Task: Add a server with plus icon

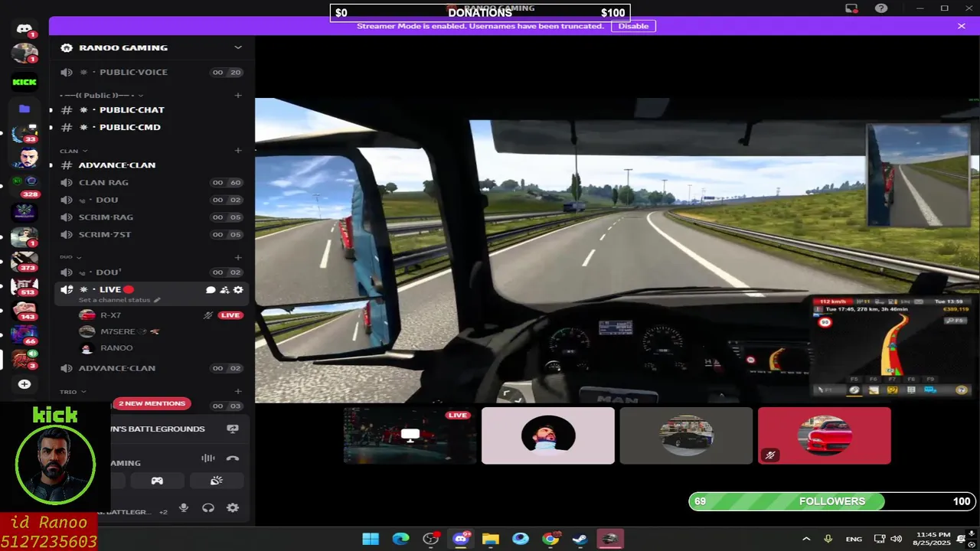Action: [24, 384]
